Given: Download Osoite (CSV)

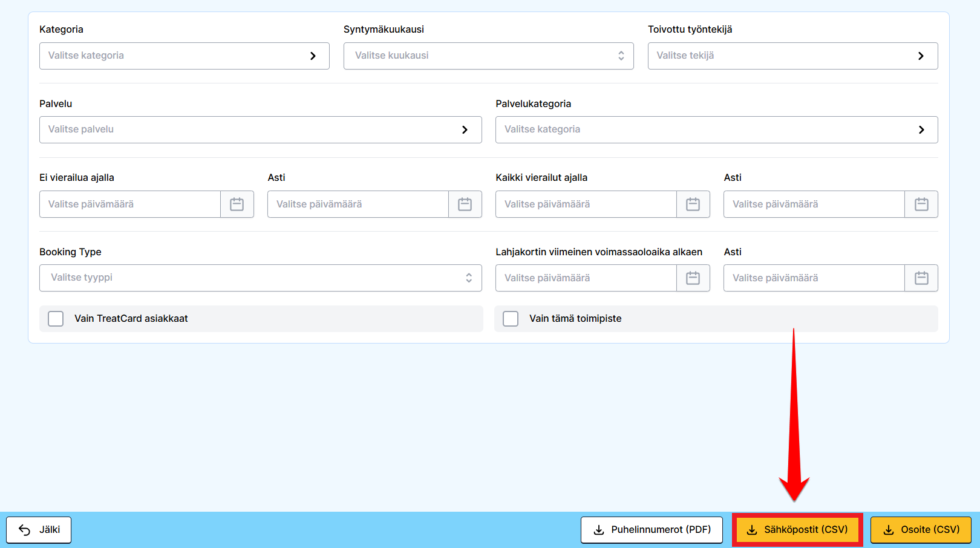Looking at the screenshot, I should (921, 530).
